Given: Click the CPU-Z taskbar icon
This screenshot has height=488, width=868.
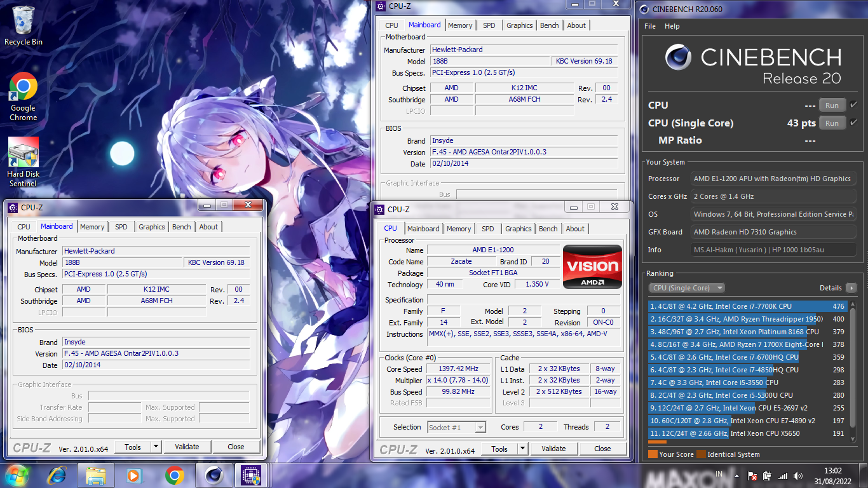Looking at the screenshot, I should tap(252, 475).
